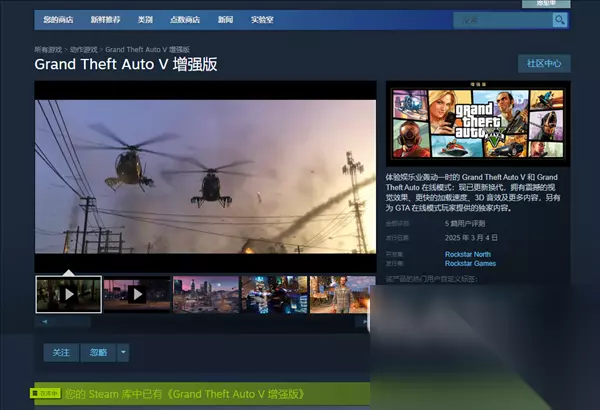Play the first video thumbnail

pos(68,294)
